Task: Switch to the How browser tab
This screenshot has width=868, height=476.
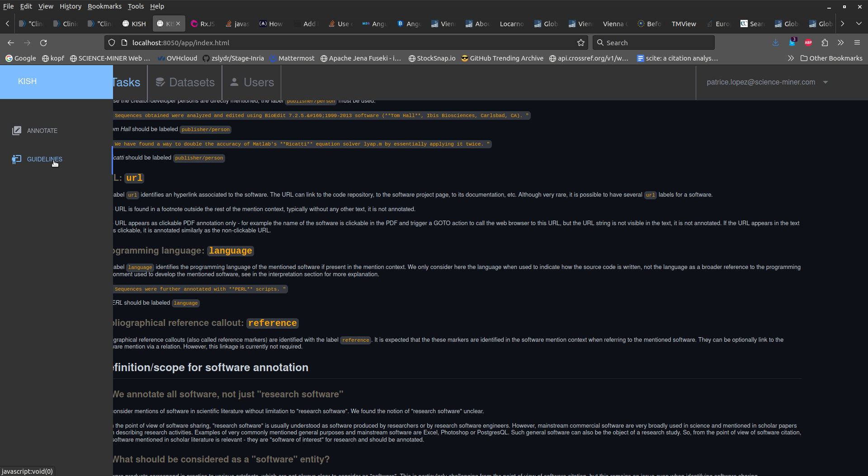Action: pos(271,24)
